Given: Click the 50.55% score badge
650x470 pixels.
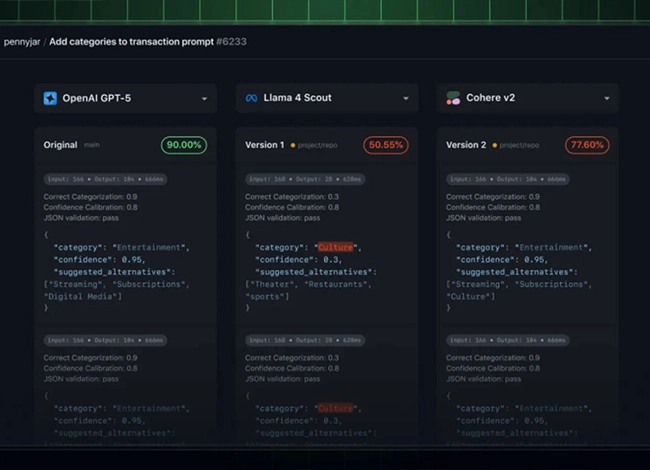Looking at the screenshot, I should tap(386, 145).
